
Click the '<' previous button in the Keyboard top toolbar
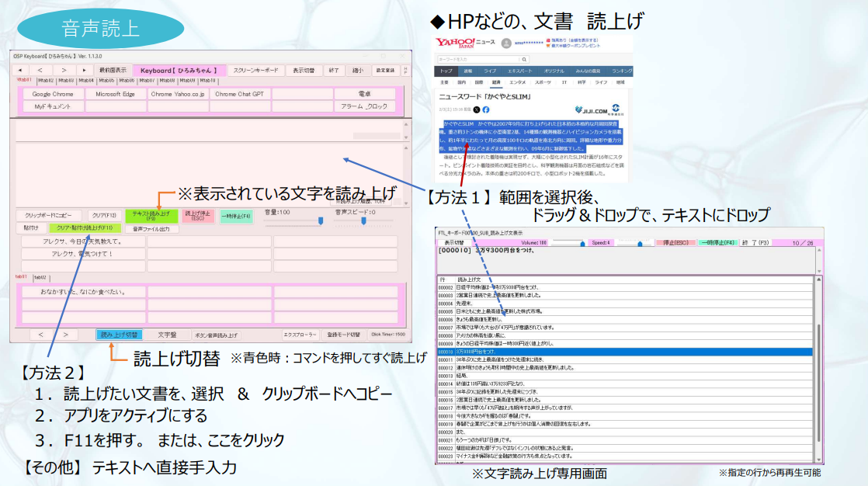click(x=40, y=71)
